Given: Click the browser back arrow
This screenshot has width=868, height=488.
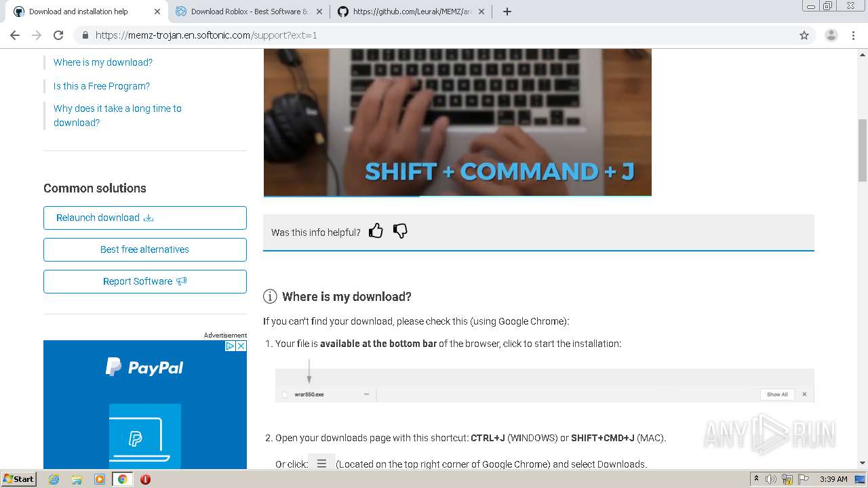Looking at the screenshot, I should (x=15, y=35).
